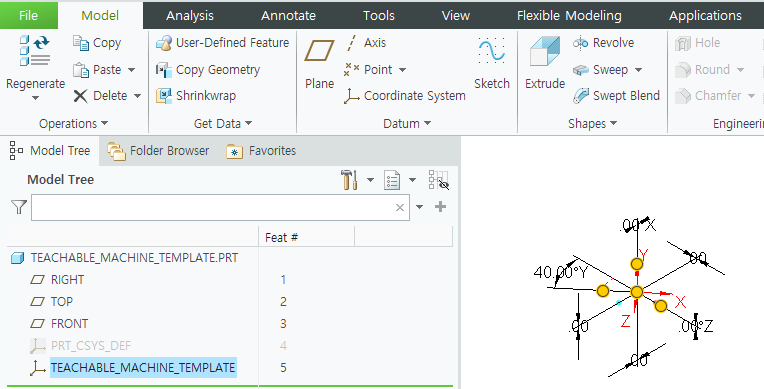The width and height of the screenshot is (764, 389).
Task: Click the center yellow drag handle
Action: coord(637,292)
